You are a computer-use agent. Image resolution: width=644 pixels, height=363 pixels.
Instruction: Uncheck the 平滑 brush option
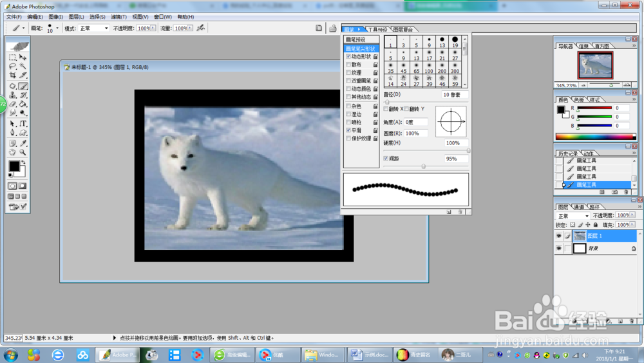348,130
